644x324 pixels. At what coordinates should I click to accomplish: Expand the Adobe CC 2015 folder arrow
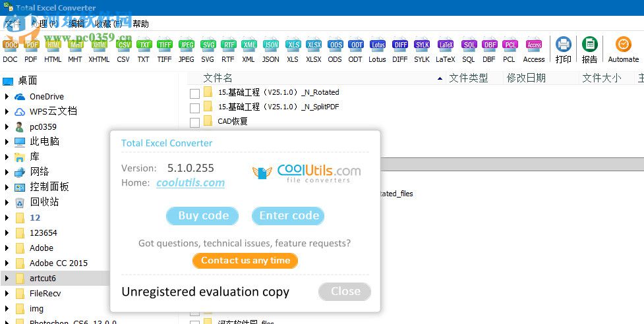(7, 263)
